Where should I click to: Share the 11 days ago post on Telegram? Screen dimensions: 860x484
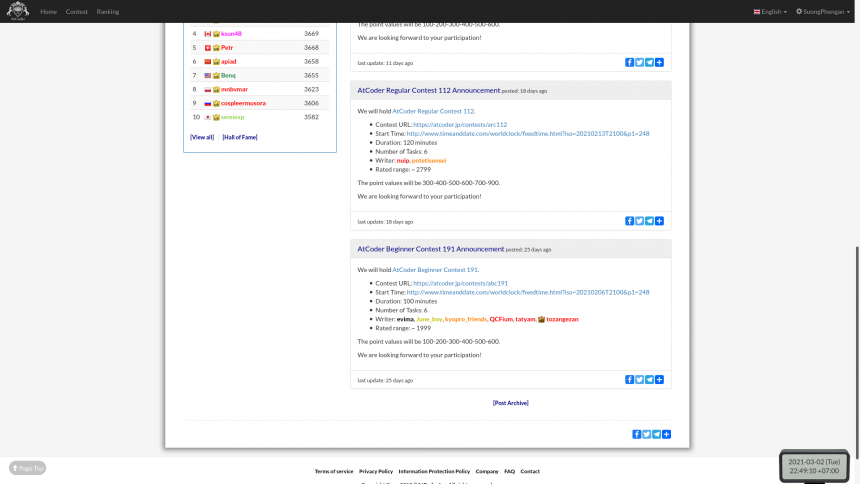tap(649, 63)
